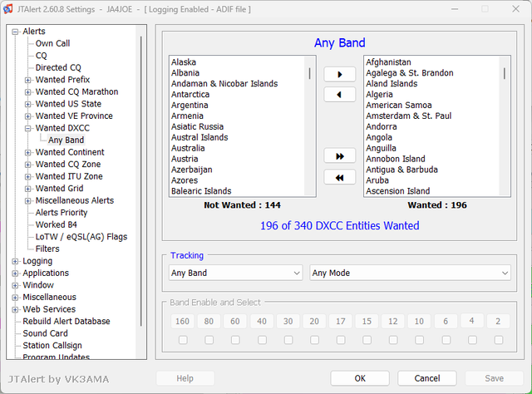Open the Filters tree item
This screenshot has height=394, width=532.
click(47, 249)
